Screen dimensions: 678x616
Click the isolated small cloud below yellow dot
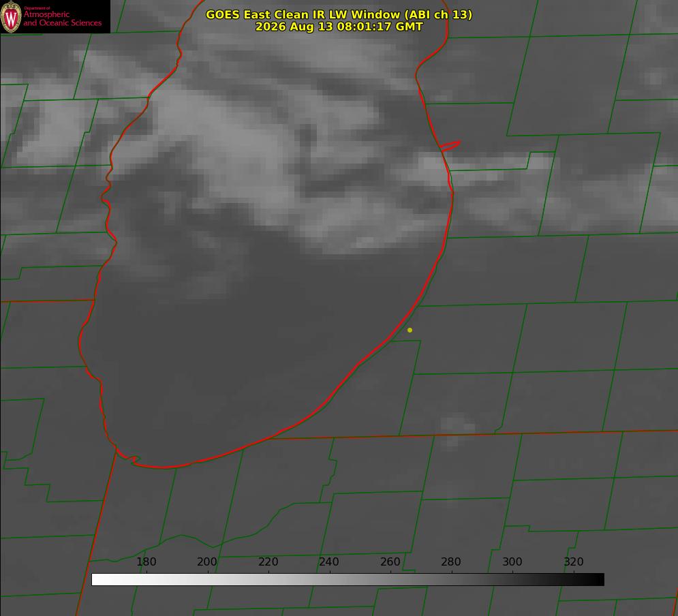452,429
